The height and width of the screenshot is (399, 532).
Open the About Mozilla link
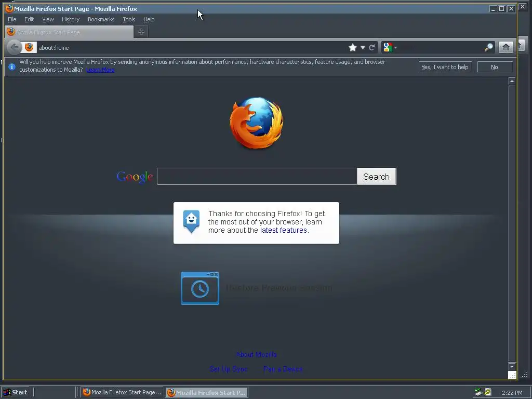(257, 354)
